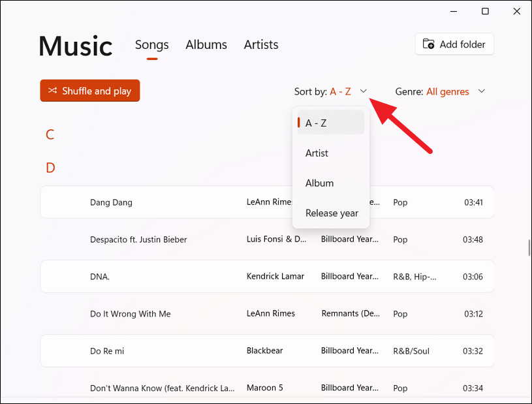
Task: Click the vertical scrollbar thumb
Action: pos(529,249)
